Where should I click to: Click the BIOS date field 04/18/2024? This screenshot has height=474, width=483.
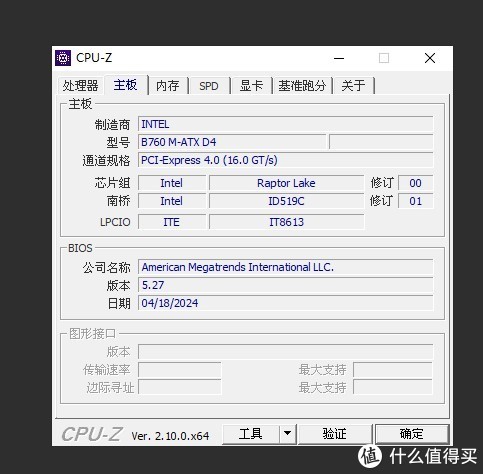pyautogui.click(x=286, y=303)
